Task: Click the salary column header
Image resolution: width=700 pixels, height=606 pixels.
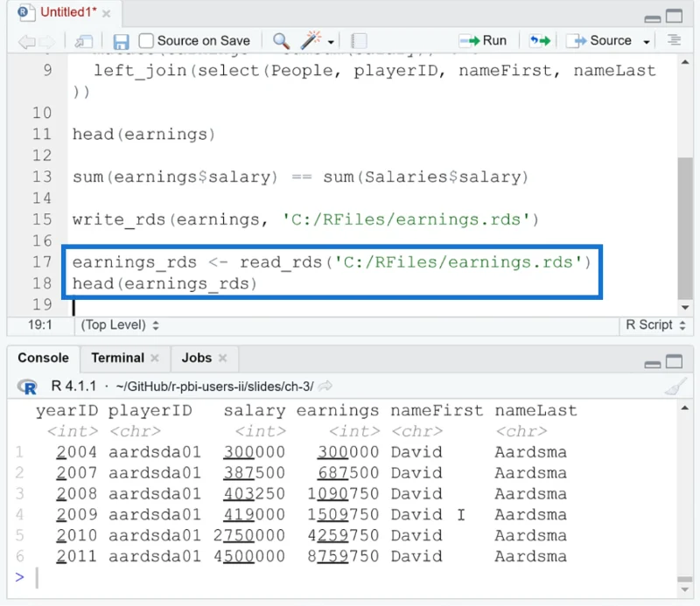Action: point(255,410)
